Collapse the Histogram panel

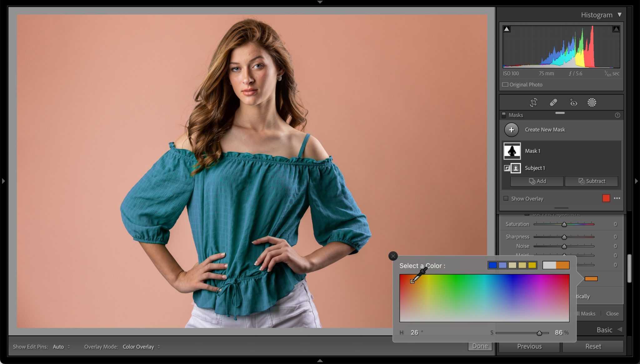620,15
